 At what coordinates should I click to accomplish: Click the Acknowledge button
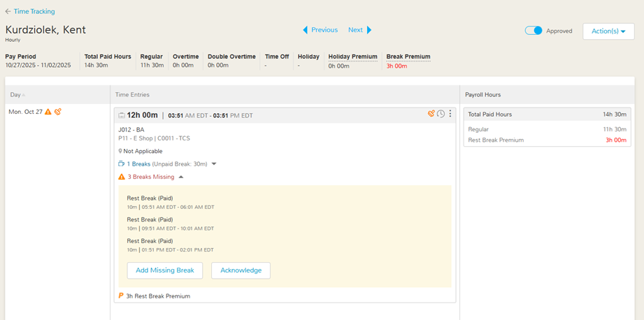(241, 270)
